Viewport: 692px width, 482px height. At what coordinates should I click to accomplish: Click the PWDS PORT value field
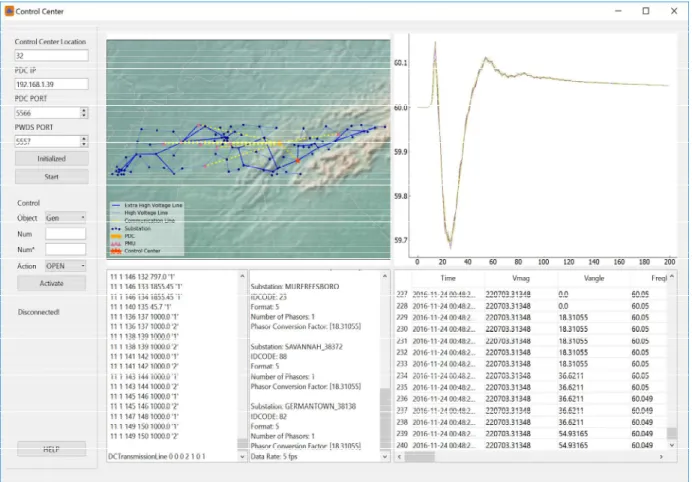pyautogui.click(x=47, y=142)
